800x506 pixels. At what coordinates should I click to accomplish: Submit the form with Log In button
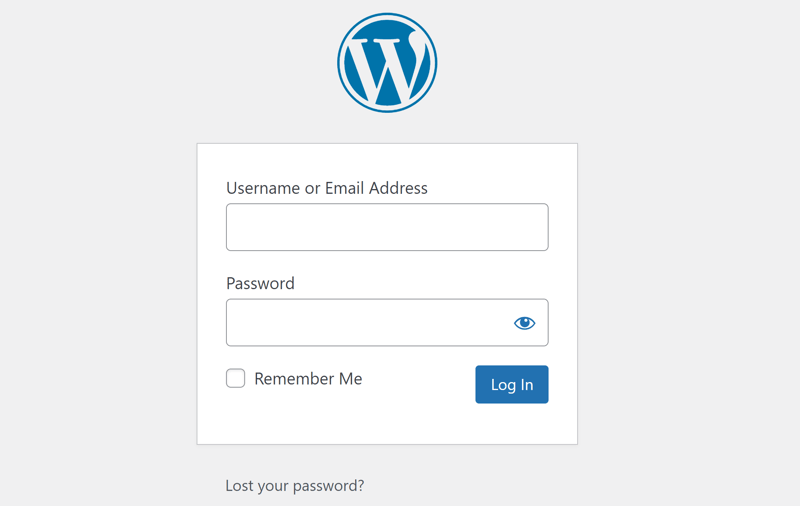click(x=512, y=384)
